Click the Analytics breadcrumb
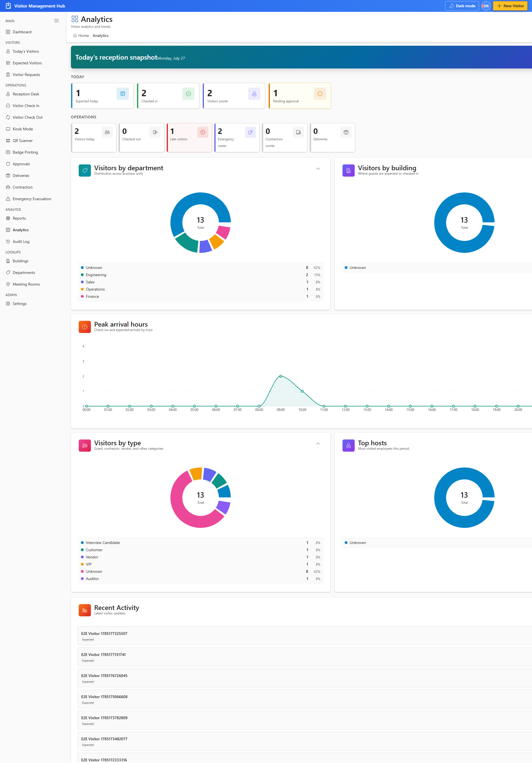Screen dimensions: 532x763 tap(100, 35)
